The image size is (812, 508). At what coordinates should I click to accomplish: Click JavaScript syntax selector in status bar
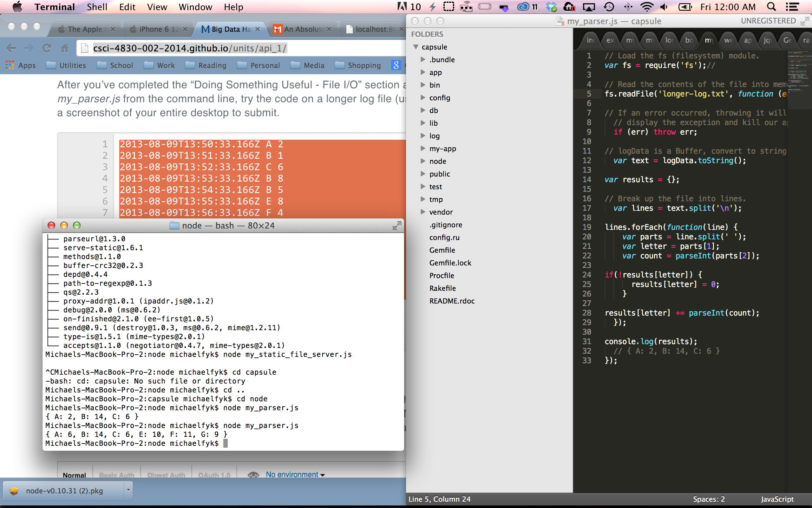[x=777, y=499]
